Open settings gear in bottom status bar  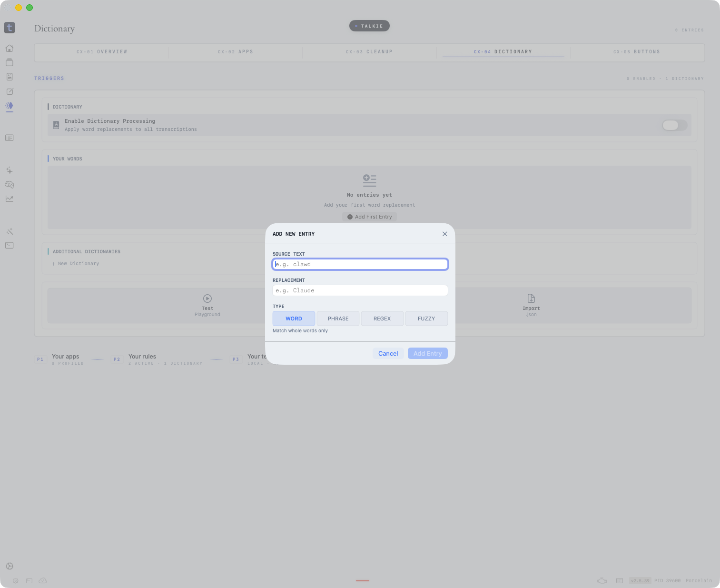point(16,581)
